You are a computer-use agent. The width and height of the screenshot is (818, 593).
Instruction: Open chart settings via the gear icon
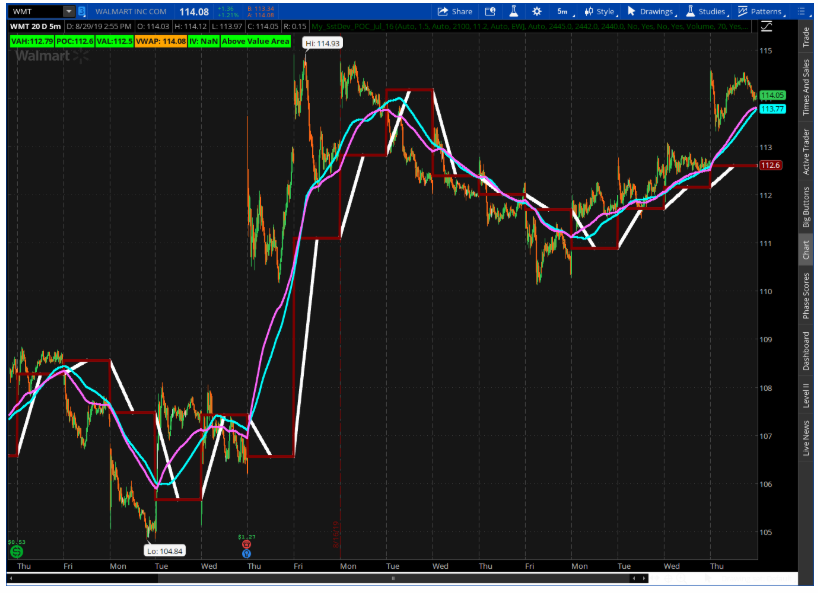[x=537, y=11]
